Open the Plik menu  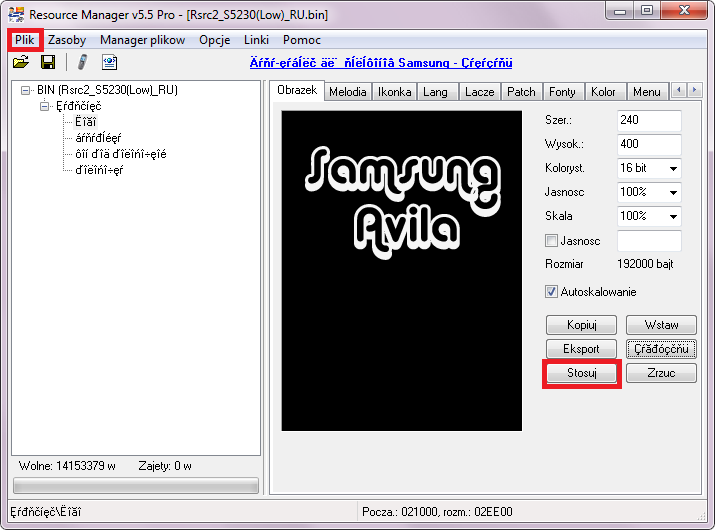(25, 40)
